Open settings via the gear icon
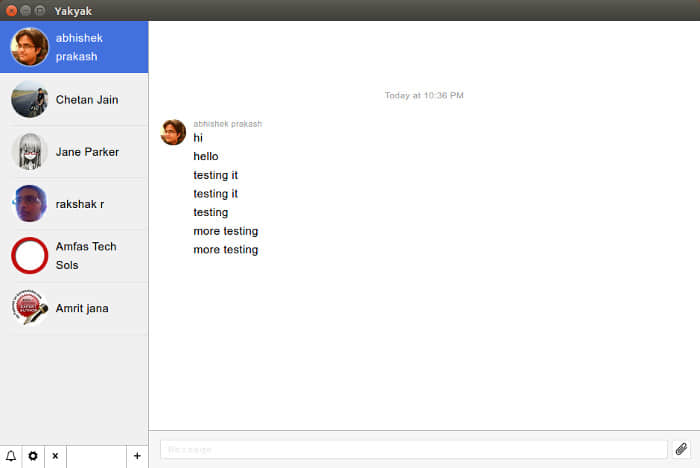Viewport: 700px width, 468px height. [33, 456]
